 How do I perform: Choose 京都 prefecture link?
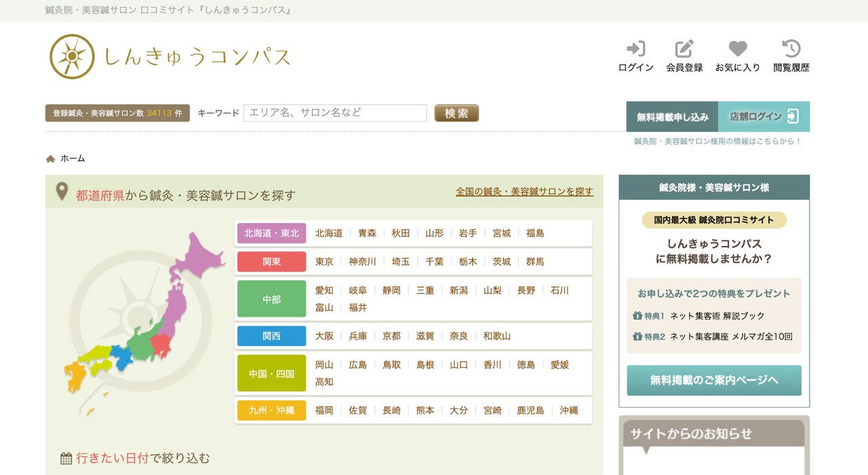(392, 336)
